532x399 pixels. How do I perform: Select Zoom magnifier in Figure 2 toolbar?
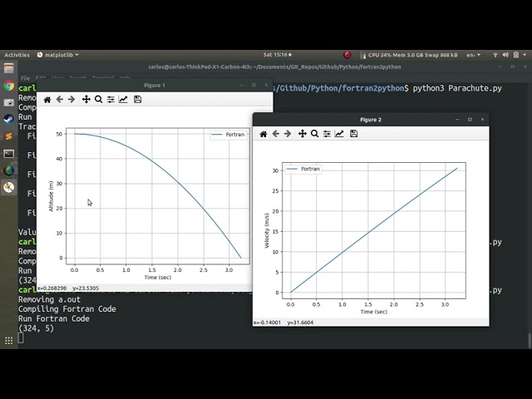pos(314,134)
